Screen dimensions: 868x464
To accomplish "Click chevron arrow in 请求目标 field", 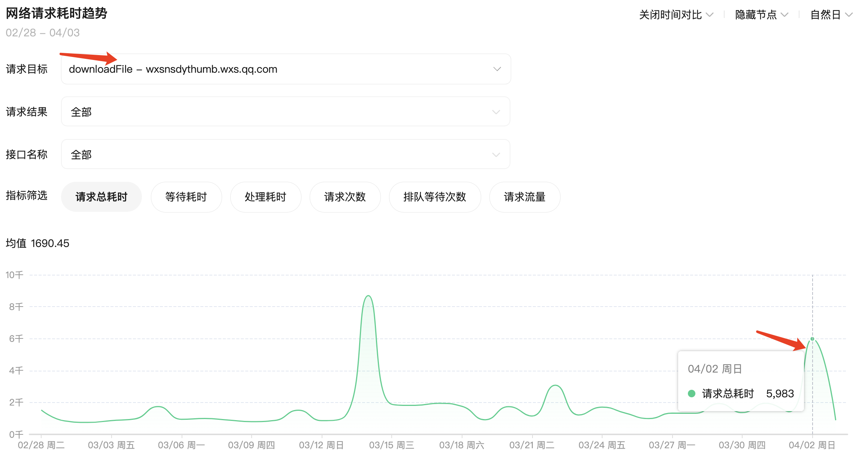I will (497, 69).
